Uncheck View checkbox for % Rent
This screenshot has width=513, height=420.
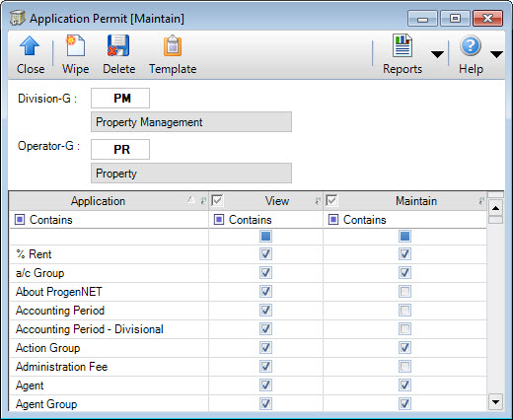click(x=265, y=254)
